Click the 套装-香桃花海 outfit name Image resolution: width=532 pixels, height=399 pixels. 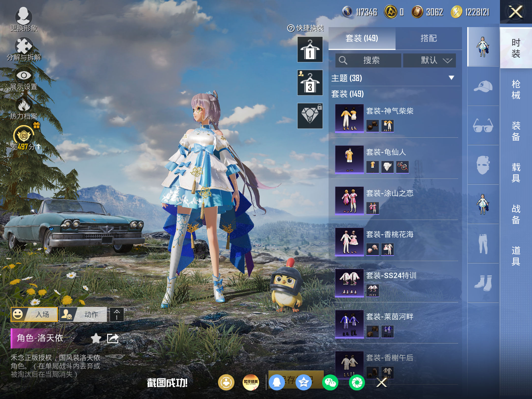tap(390, 234)
